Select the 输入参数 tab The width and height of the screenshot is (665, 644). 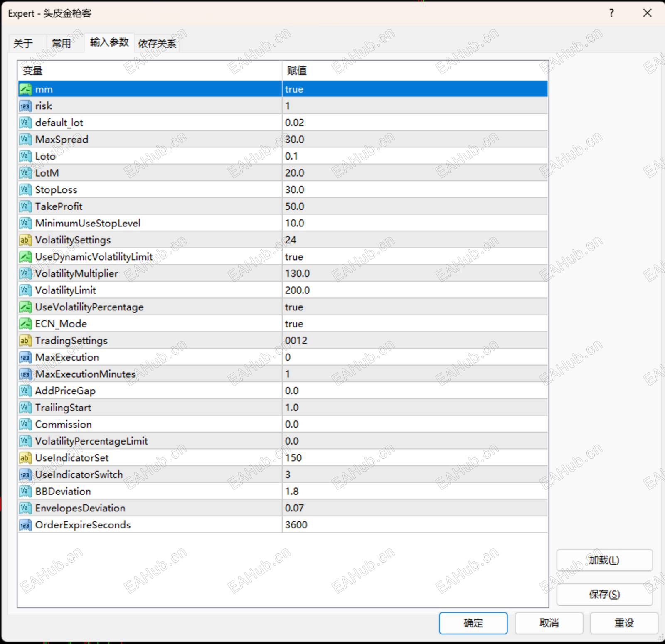(x=109, y=42)
